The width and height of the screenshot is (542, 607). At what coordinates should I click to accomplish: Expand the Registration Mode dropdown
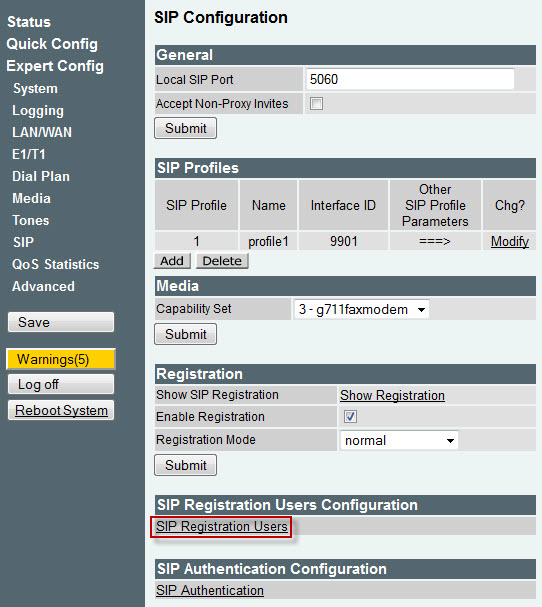tap(399, 440)
